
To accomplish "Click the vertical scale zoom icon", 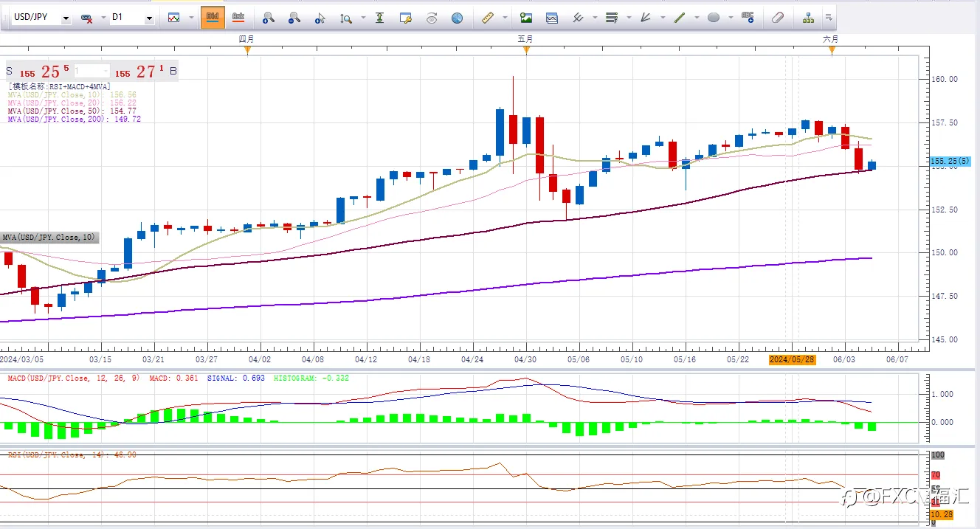I will click(x=345, y=18).
